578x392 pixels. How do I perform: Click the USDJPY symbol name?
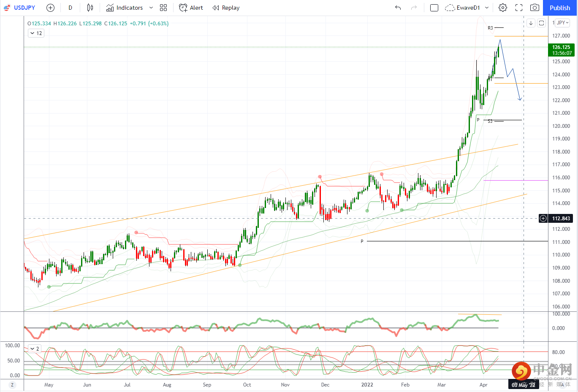24,8
